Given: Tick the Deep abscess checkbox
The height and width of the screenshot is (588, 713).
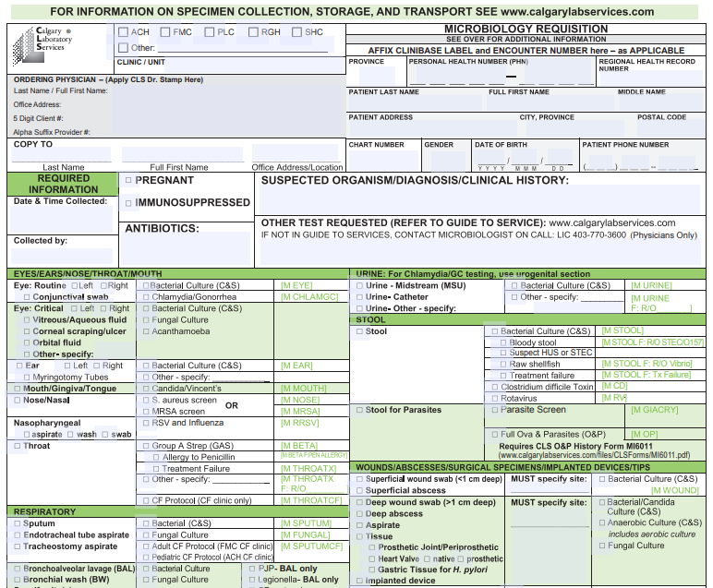Looking at the screenshot, I should [x=359, y=514].
